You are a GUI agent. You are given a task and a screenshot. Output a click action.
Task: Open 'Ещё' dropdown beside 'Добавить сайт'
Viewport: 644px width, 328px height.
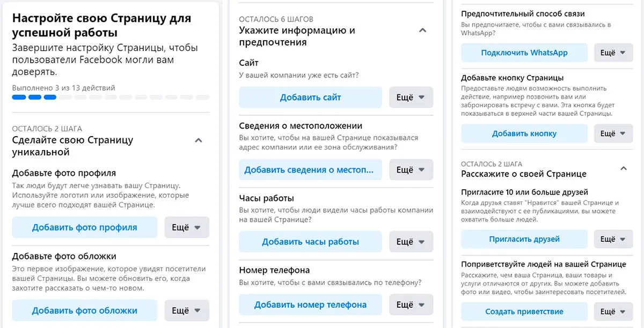point(411,98)
